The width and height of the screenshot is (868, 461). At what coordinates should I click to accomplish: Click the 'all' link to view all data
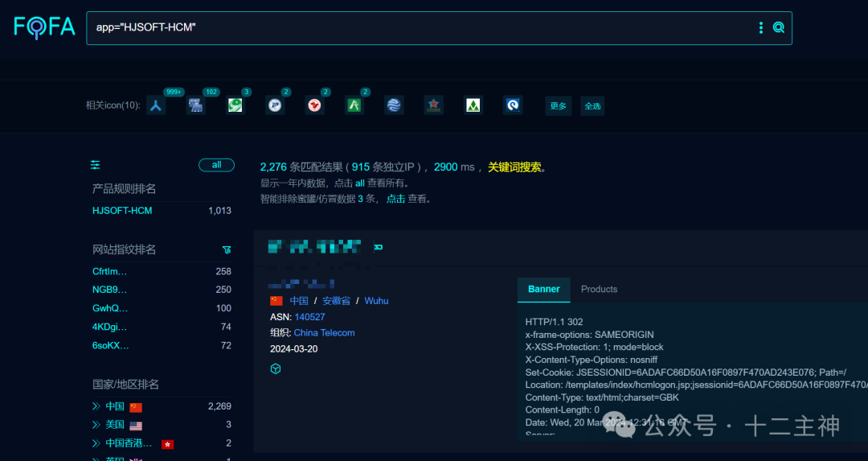coord(360,183)
